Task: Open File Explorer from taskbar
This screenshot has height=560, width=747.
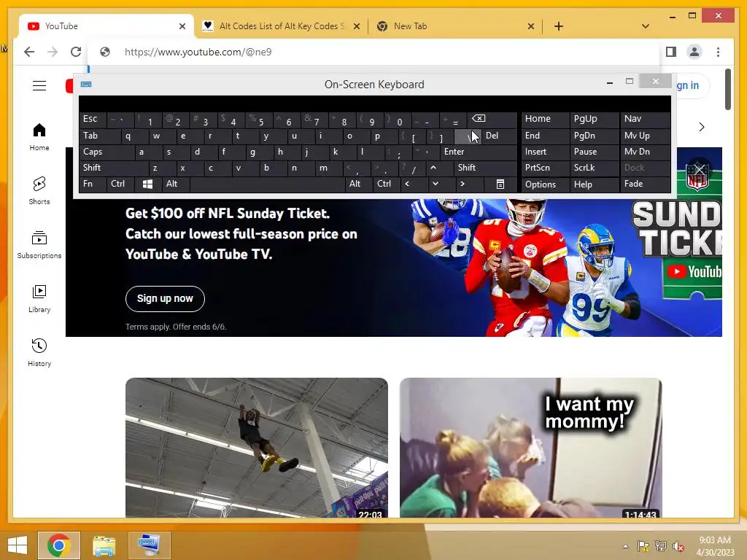Action: click(x=104, y=545)
